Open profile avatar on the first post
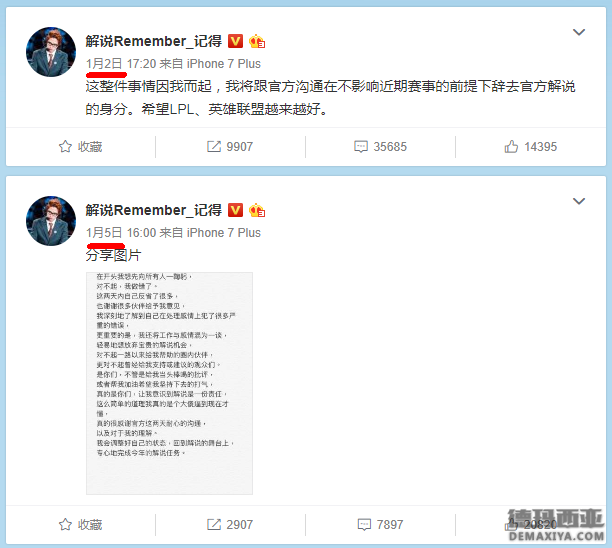This screenshot has width=612, height=548. (x=51, y=52)
